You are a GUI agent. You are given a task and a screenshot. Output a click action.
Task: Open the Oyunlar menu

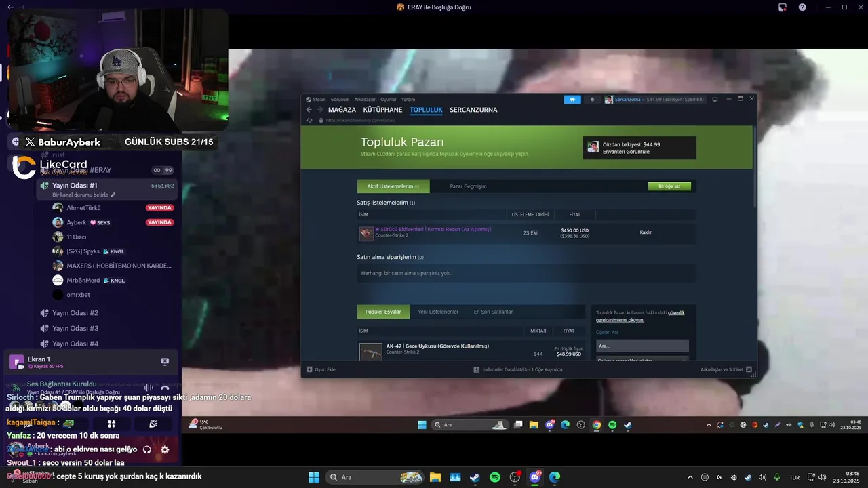(x=389, y=100)
